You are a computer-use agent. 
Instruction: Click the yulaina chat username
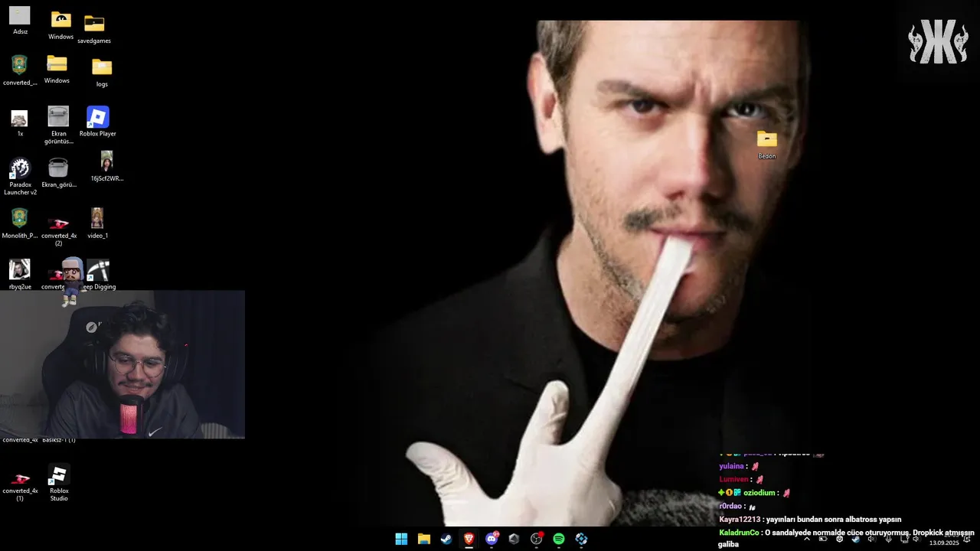pyautogui.click(x=731, y=466)
